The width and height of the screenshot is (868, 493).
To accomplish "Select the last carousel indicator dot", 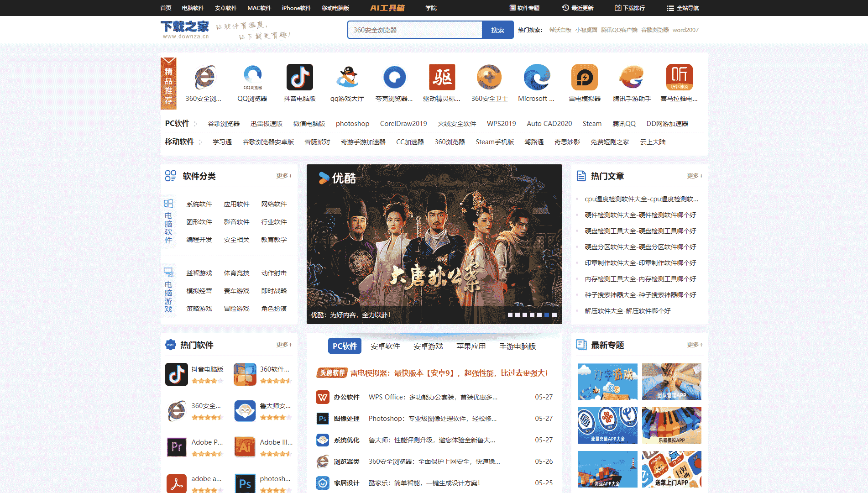I will [554, 315].
